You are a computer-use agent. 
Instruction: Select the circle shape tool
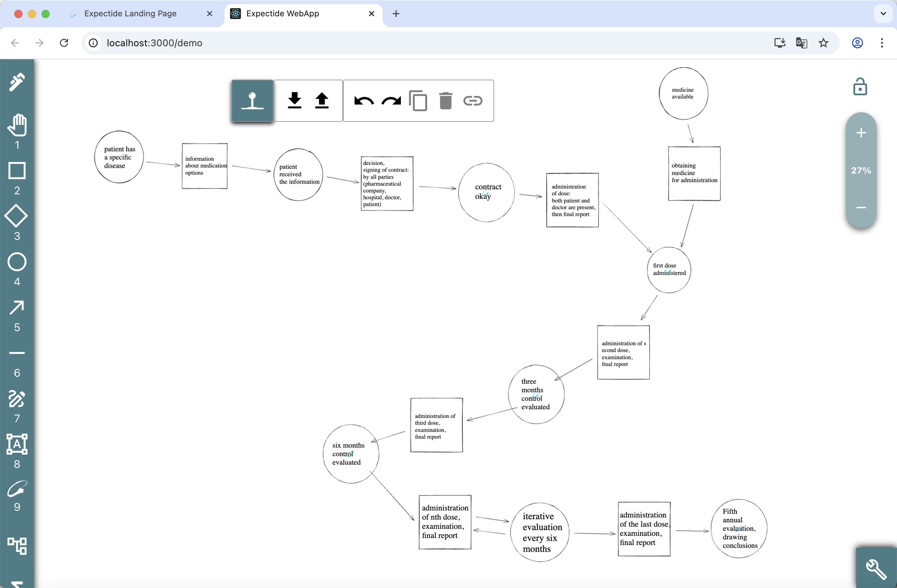coord(17,262)
